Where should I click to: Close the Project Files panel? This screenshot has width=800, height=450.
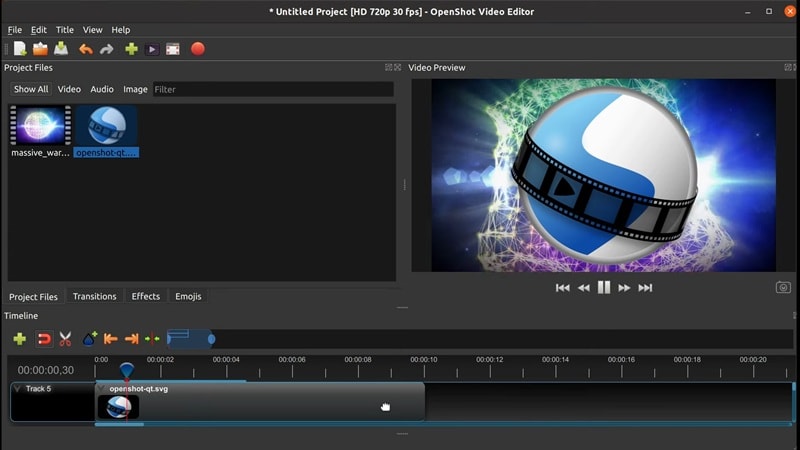point(397,67)
